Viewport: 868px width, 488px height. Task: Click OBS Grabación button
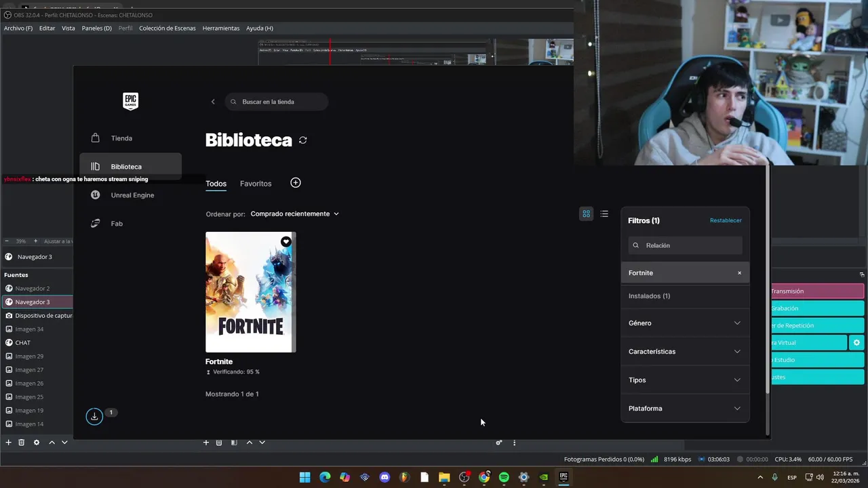coord(817,308)
